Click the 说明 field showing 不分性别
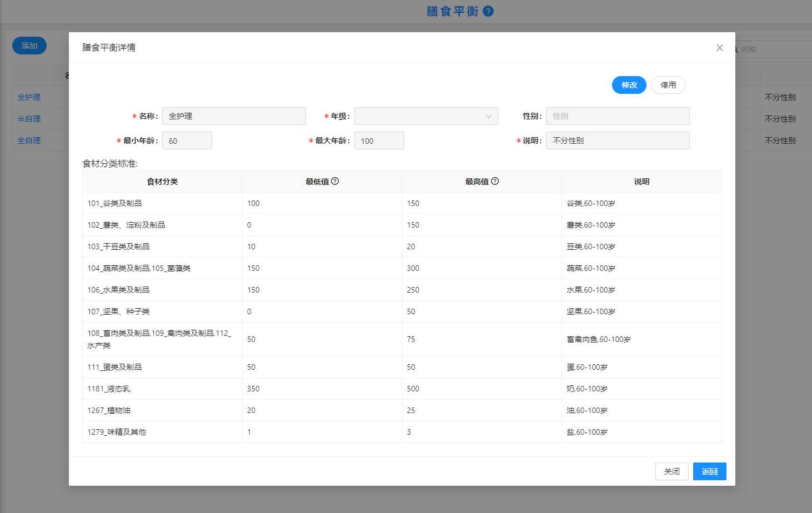 tap(618, 140)
